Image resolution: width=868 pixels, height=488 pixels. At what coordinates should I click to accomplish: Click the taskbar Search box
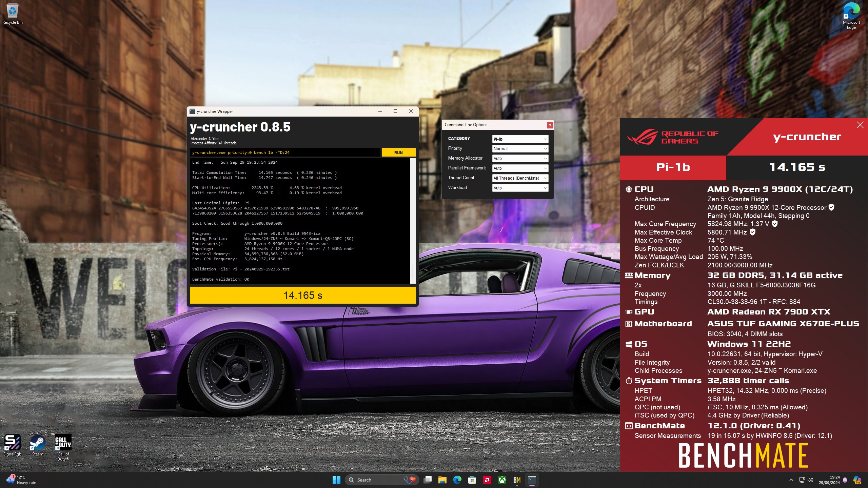pyautogui.click(x=382, y=480)
